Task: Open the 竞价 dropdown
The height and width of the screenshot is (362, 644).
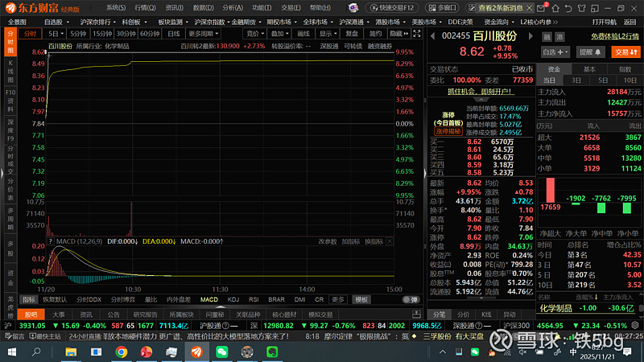Action: (x=255, y=34)
